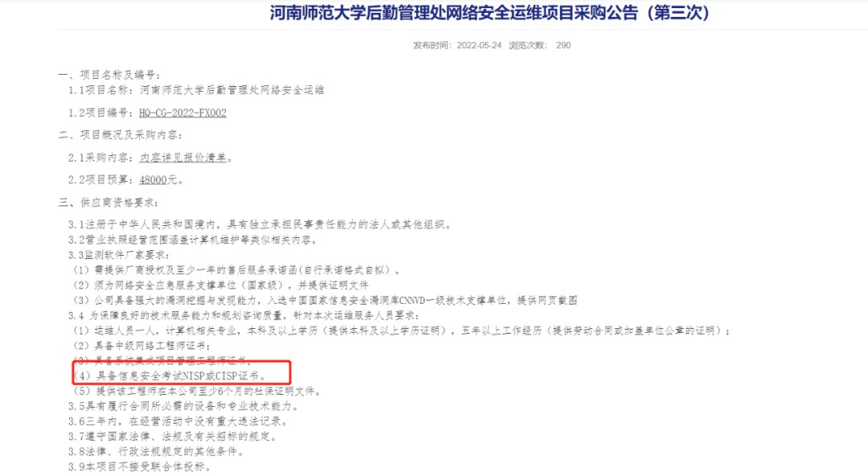Screen dimensions: 868x476
Task: Click the announcement title heading
Action: pyautogui.click(x=489, y=13)
